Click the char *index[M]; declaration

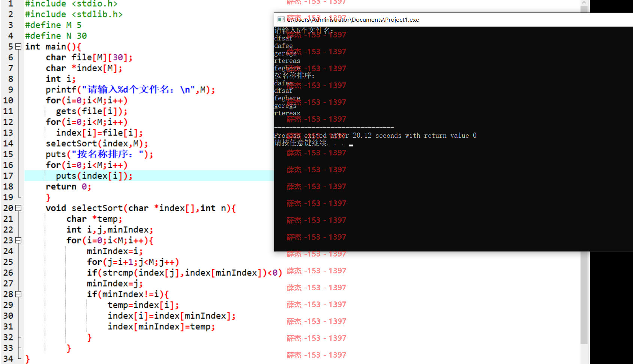[84, 69]
